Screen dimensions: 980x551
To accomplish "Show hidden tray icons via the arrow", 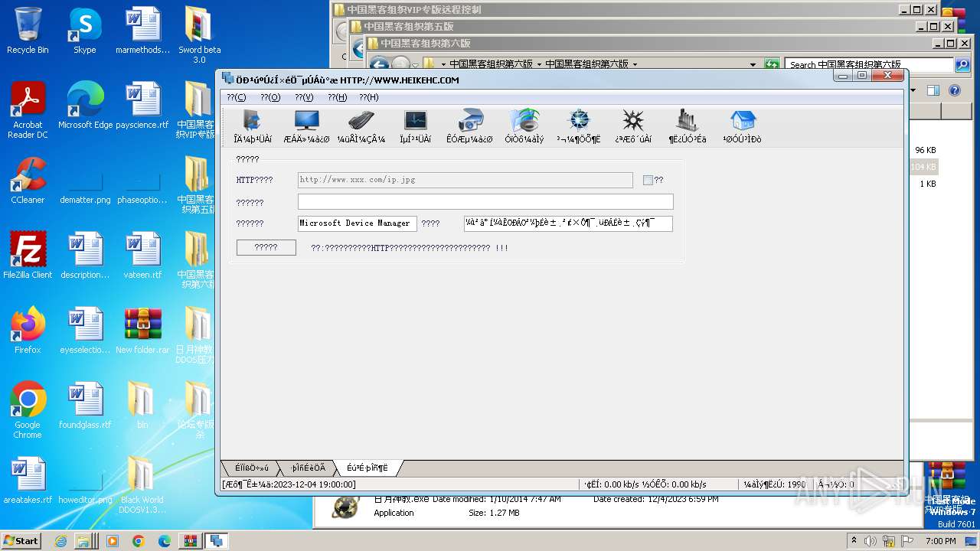I will [x=854, y=540].
